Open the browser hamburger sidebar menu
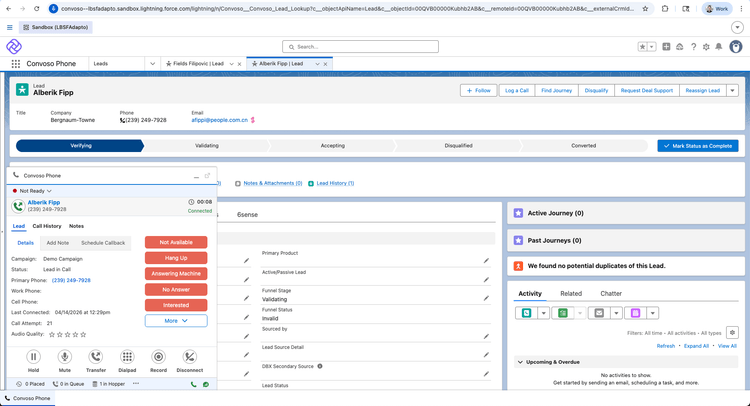 [10, 27]
